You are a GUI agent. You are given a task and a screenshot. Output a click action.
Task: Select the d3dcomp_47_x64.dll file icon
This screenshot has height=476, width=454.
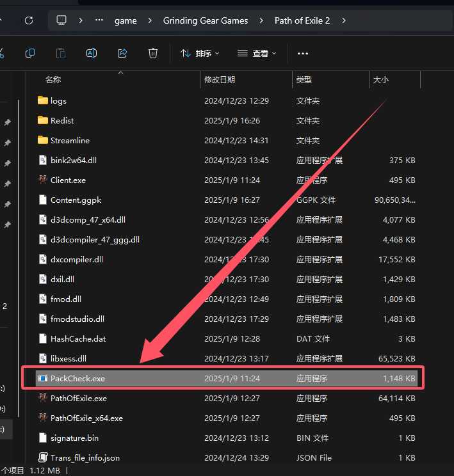point(43,219)
